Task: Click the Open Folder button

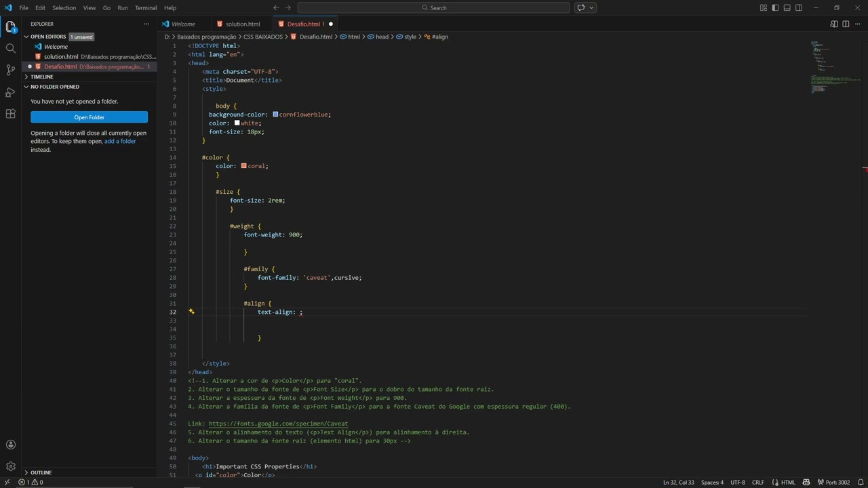Action: pos(89,117)
